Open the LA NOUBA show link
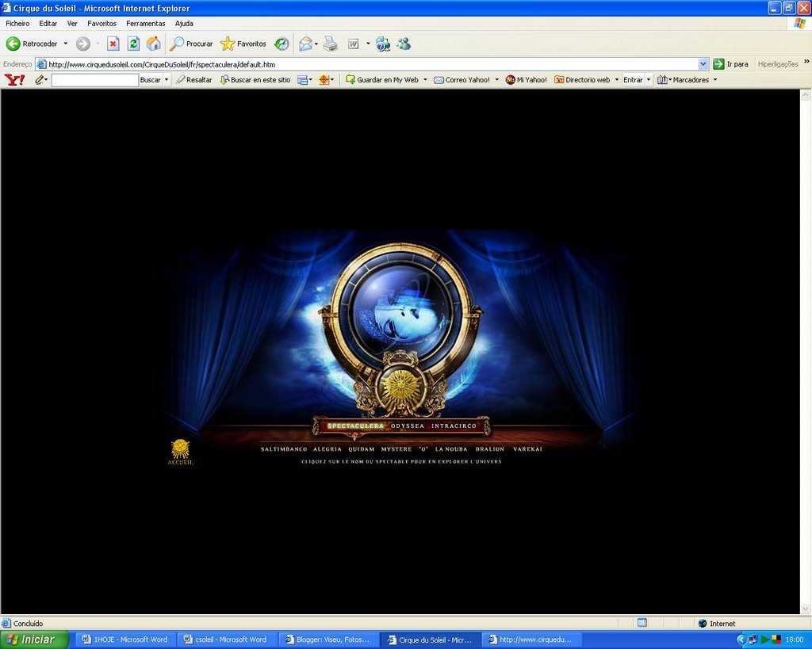This screenshot has width=812, height=649. [x=451, y=449]
